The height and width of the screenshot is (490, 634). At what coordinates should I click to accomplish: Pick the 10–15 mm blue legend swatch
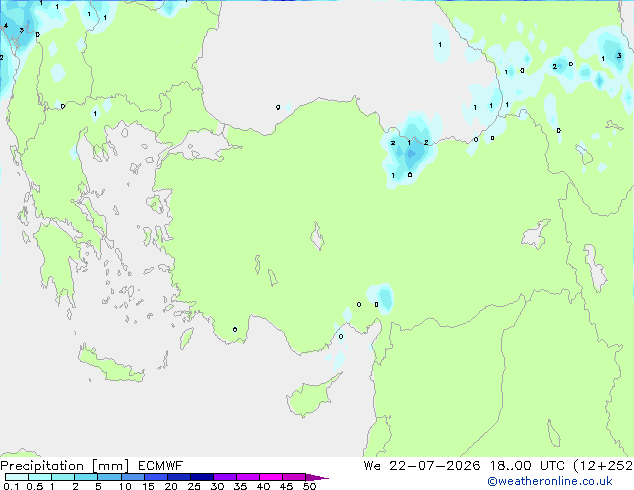[x=132, y=477]
